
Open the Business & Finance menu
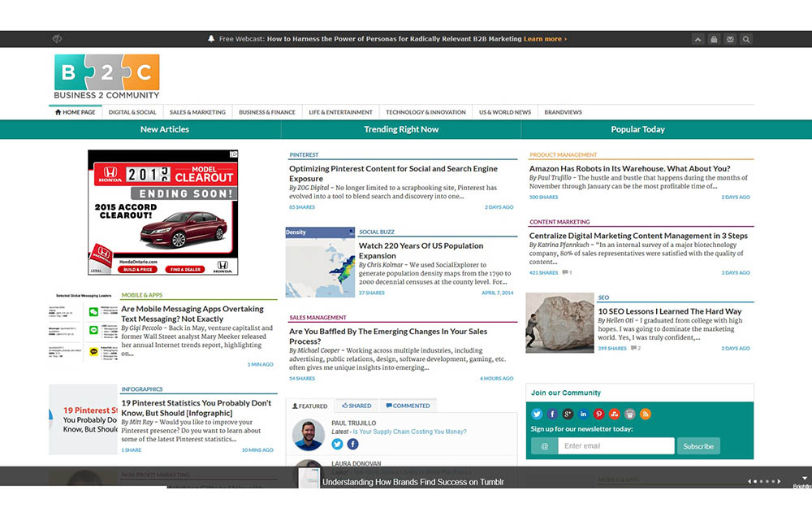pyautogui.click(x=266, y=112)
